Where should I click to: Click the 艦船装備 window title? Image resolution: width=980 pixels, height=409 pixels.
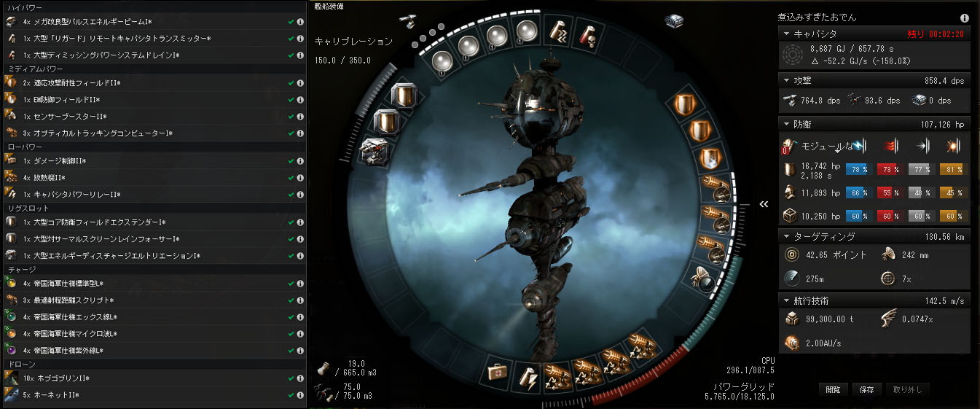pyautogui.click(x=329, y=6)
